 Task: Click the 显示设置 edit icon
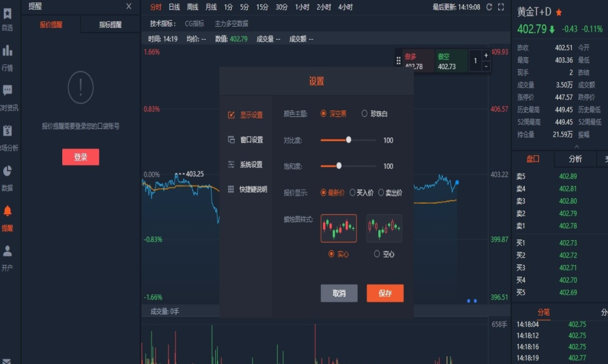pos(231,115)
